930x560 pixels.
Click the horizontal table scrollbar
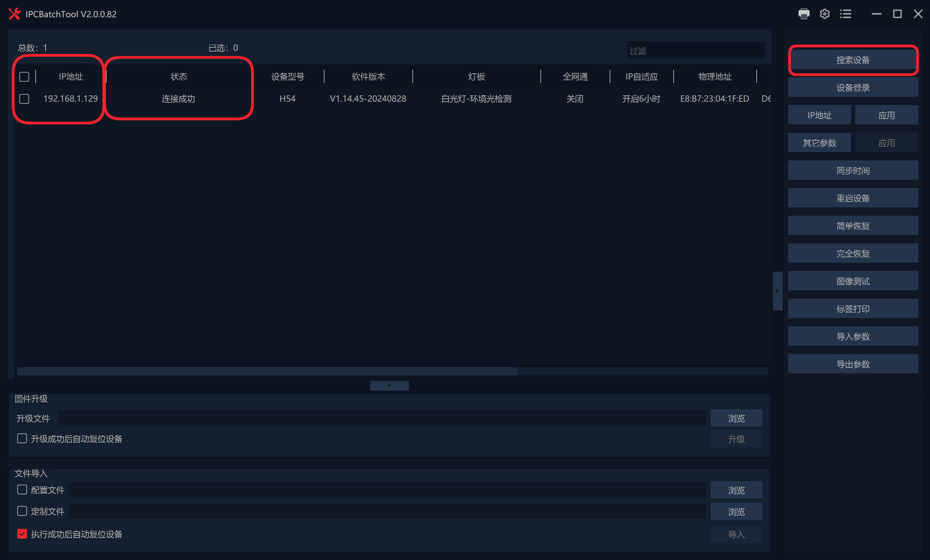pos(267,371)
